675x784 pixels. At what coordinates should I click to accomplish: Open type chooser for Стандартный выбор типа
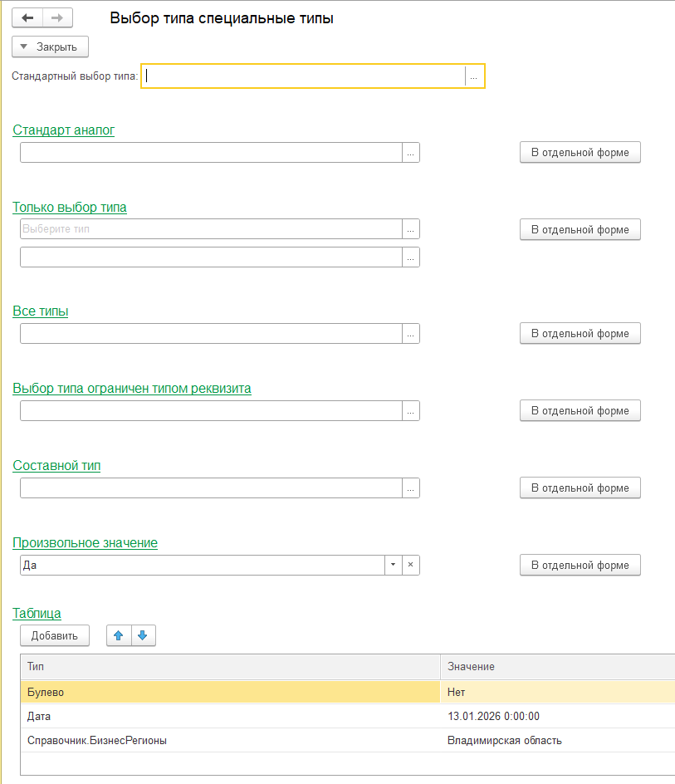tap(473, 76)
